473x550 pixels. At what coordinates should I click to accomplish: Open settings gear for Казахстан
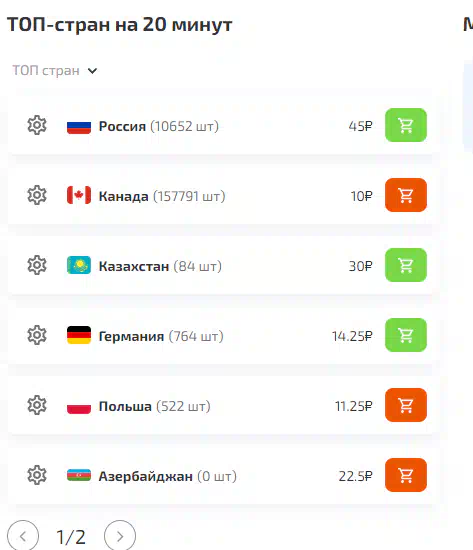tap(37, 265)
